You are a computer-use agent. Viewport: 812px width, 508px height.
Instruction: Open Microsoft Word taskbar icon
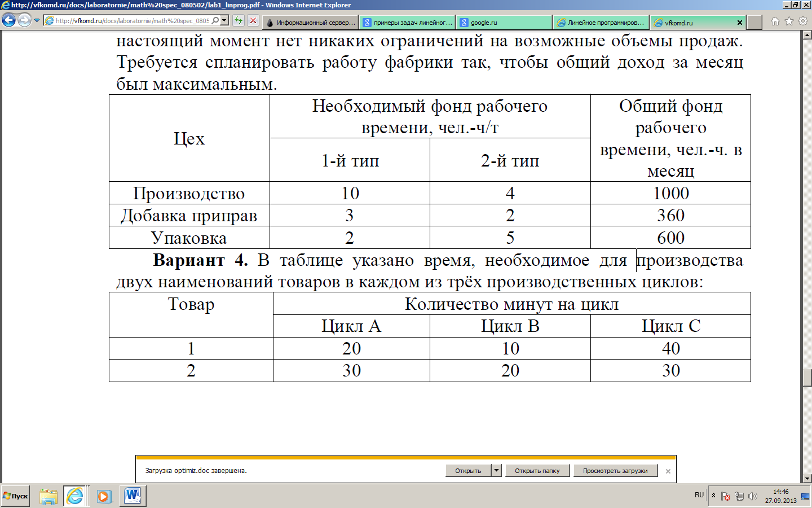133,496
